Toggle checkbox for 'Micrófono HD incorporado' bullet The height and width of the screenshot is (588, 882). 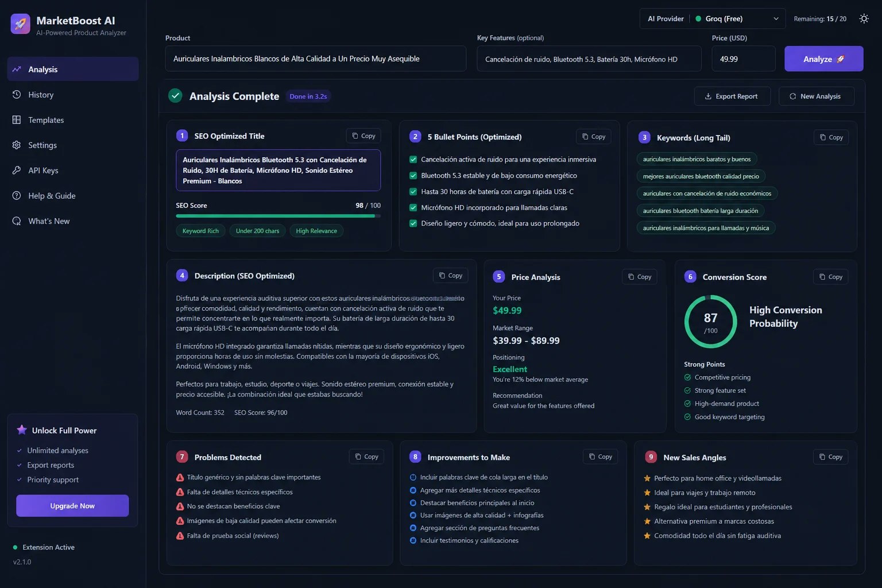tap(413, 208)
